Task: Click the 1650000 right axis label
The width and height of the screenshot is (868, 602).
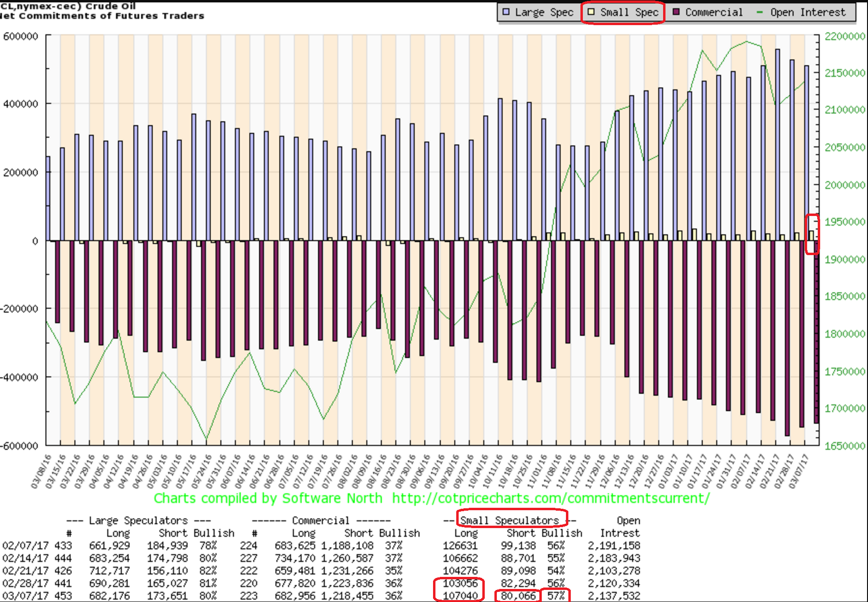Action: click(x=845, y=446)
